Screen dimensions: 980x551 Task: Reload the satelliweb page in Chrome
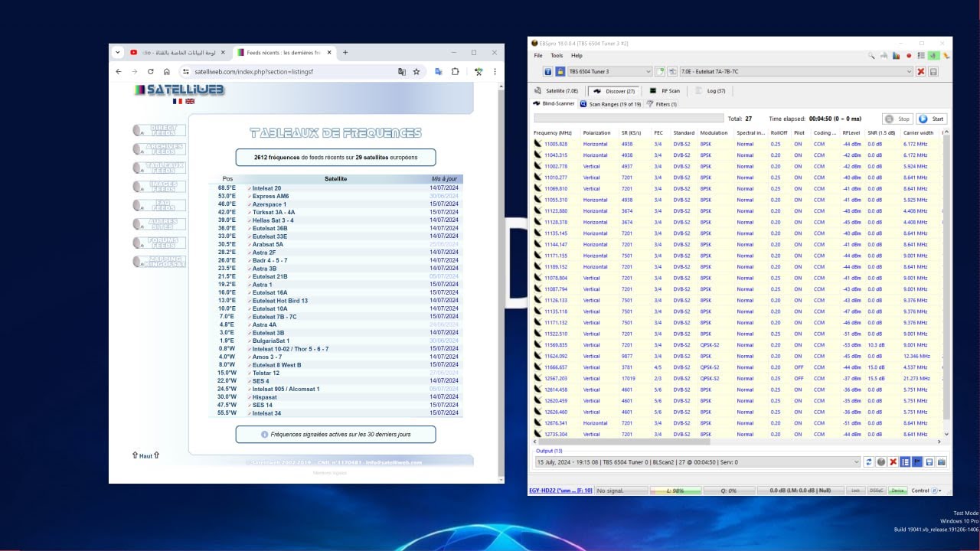tap(150, 71)
